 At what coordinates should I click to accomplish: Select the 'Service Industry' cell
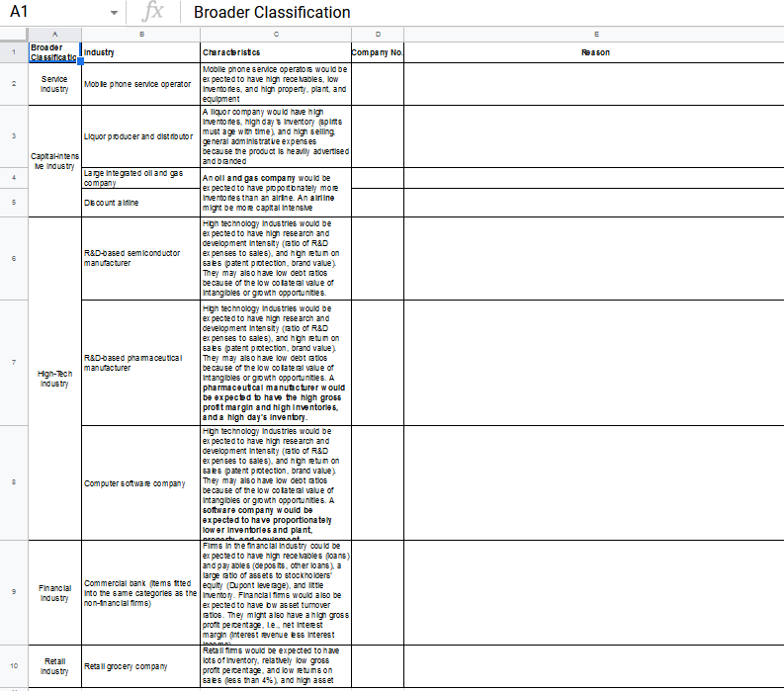click(55, 84)
